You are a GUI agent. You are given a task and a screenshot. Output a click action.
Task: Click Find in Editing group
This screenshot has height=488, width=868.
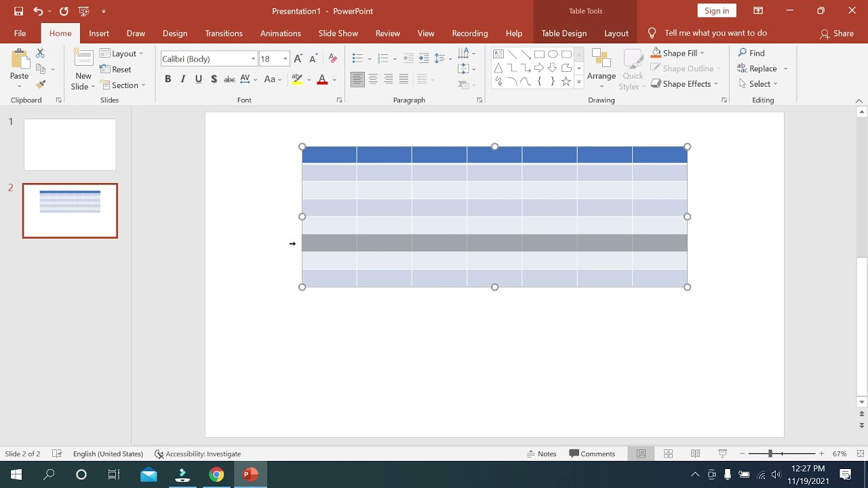[x=751, y=53]
